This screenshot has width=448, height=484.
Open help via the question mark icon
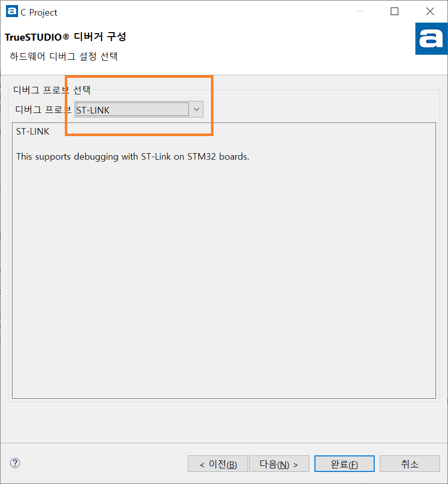tap(15, 463)
